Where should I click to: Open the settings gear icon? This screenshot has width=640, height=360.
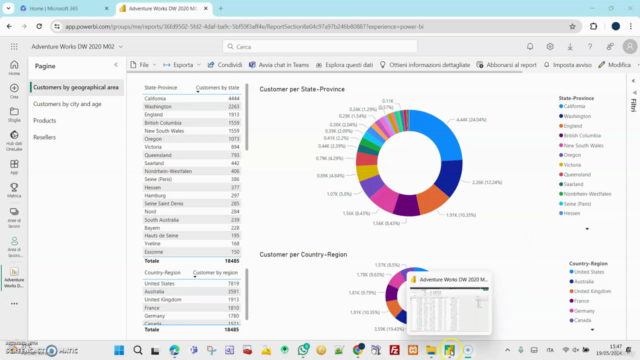550,47
